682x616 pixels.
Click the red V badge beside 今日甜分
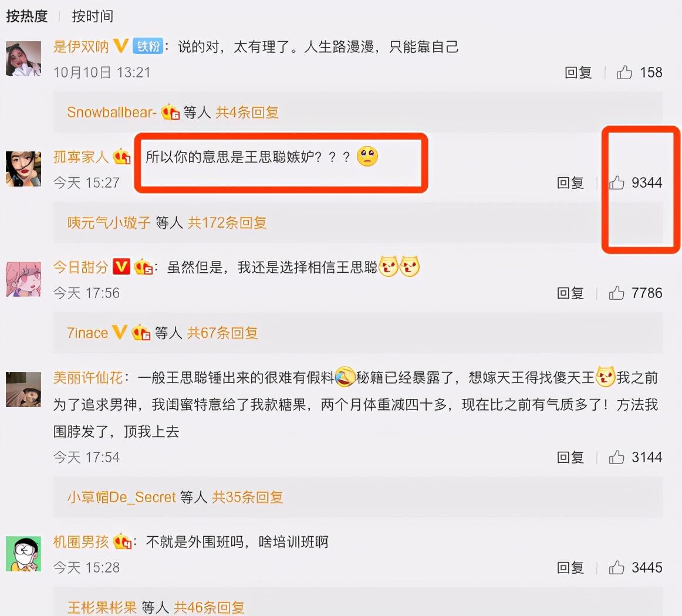(x=121, y=266)
